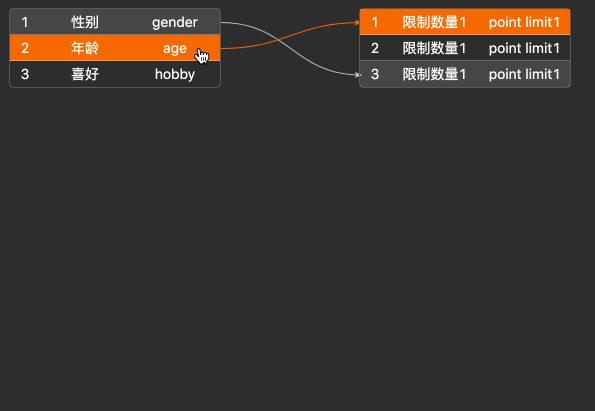Viewport: 595px width, 411px height.
Task: Click the word hobby in left table
Action: point(175,74)
